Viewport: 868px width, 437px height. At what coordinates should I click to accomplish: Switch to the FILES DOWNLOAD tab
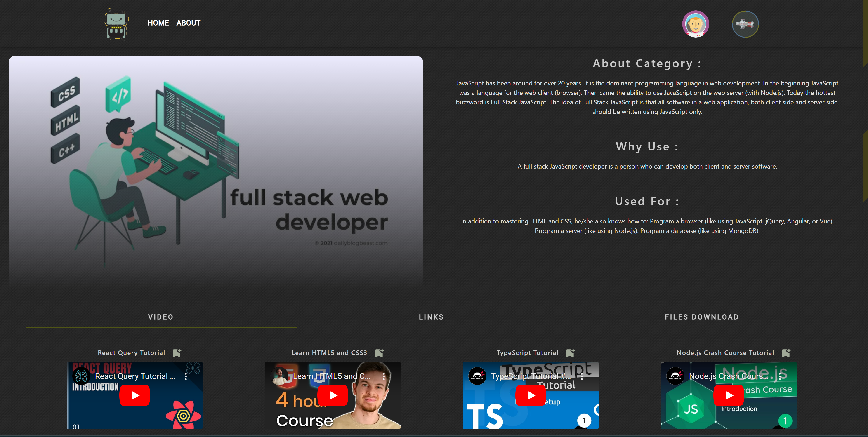pos(702,317)
